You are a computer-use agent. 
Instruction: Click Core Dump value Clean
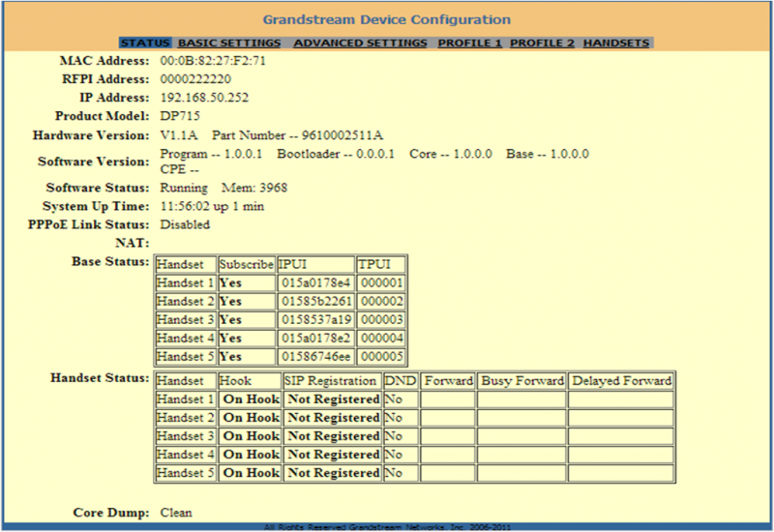tap(176, 513)
